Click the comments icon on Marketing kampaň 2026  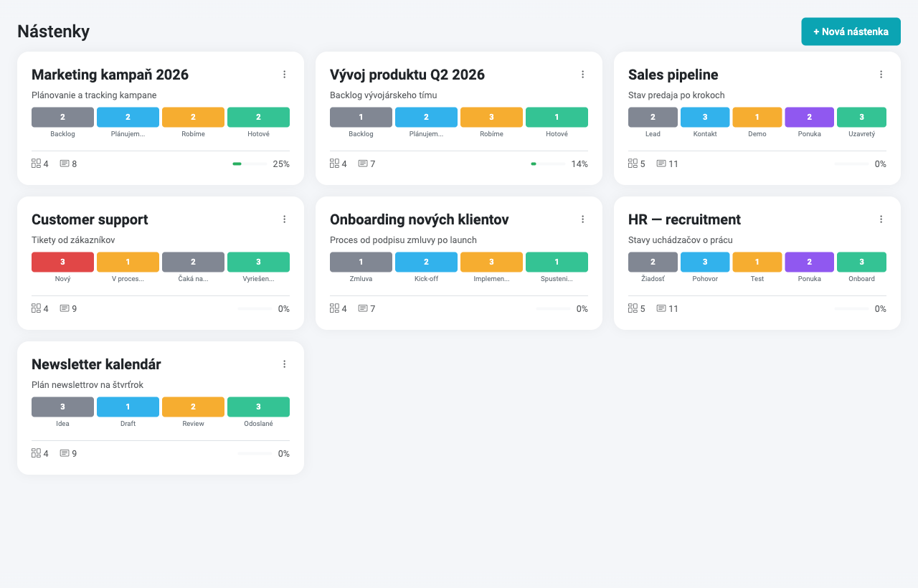[x=65, y=163]
